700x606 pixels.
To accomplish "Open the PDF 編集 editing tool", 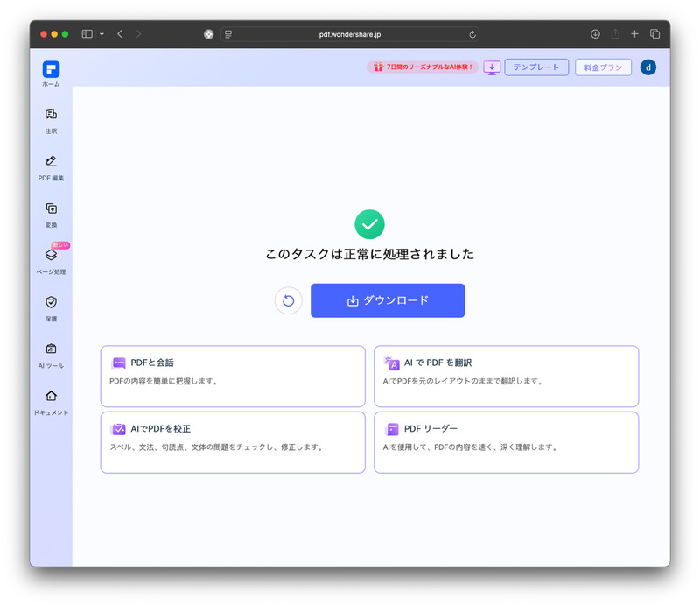I will click(x=51, y=168).
